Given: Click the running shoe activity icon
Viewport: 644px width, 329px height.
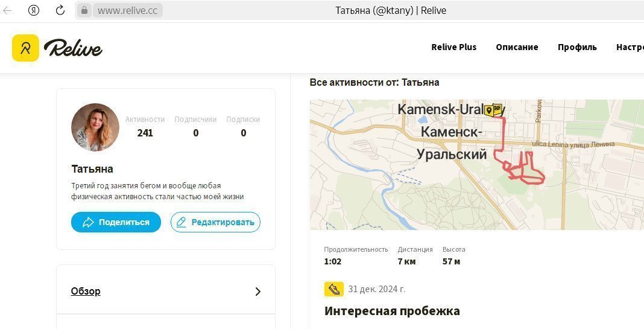Looking at the screenshot, I should 334,289.
